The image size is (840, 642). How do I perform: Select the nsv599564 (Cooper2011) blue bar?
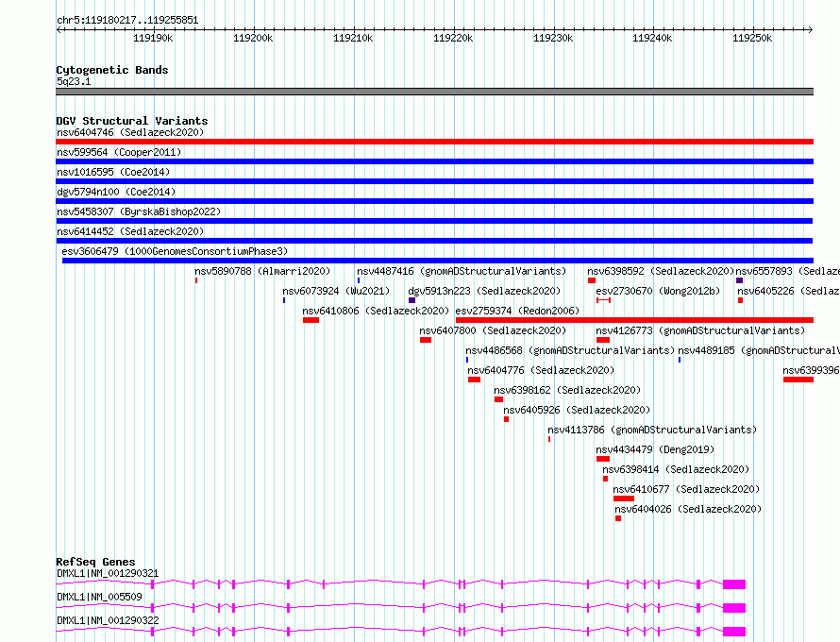[434, 161]
